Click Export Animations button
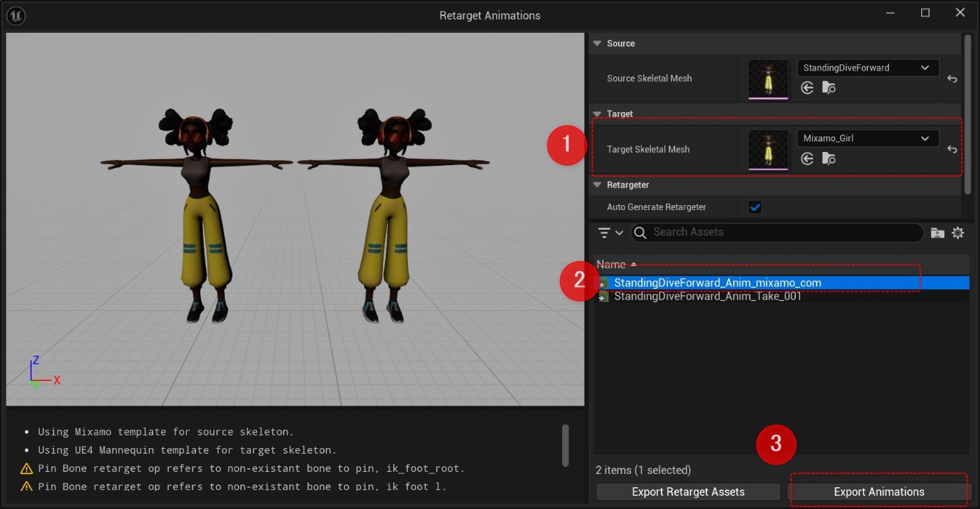Image resolution: width=980 pixels, height=509 pixels. [x=879, y=492]
